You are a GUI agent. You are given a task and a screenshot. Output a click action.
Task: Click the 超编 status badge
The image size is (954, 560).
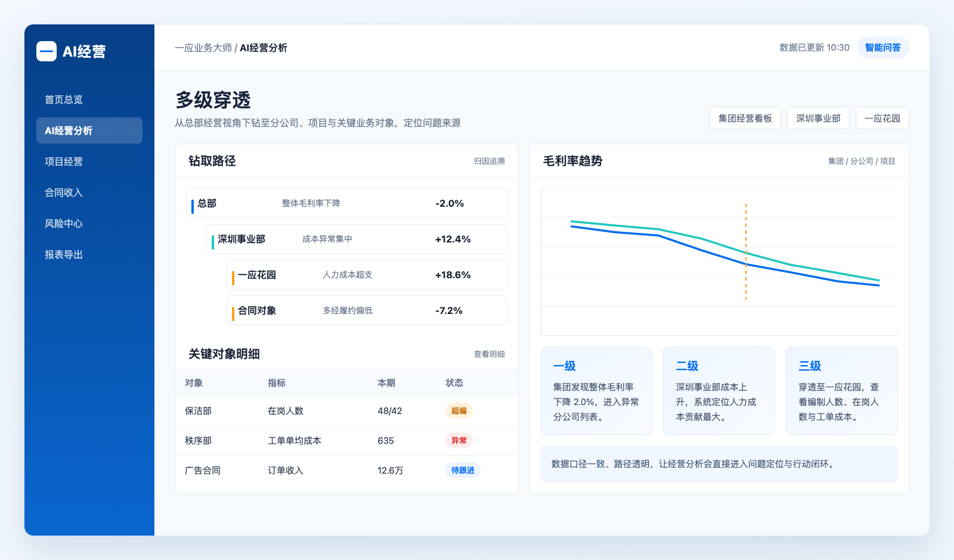[x=459, y=410]
